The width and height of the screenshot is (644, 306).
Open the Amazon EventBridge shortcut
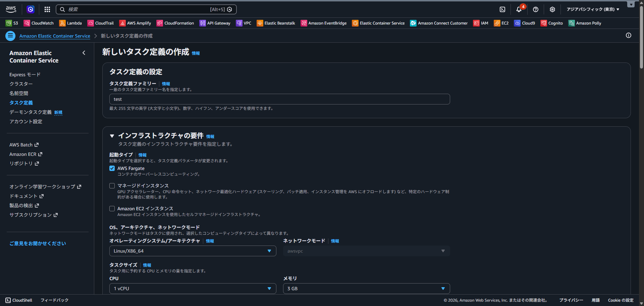click(x=324, y=23)
